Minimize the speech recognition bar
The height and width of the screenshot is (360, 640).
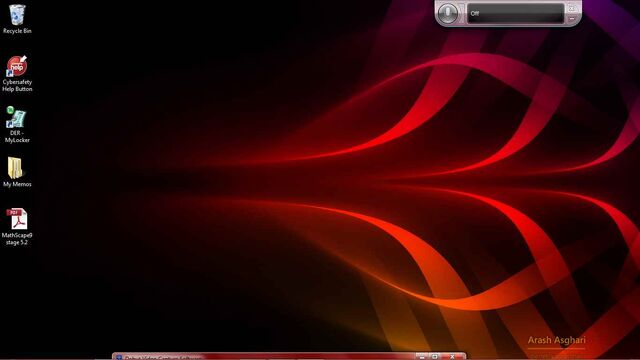point(572,19)
